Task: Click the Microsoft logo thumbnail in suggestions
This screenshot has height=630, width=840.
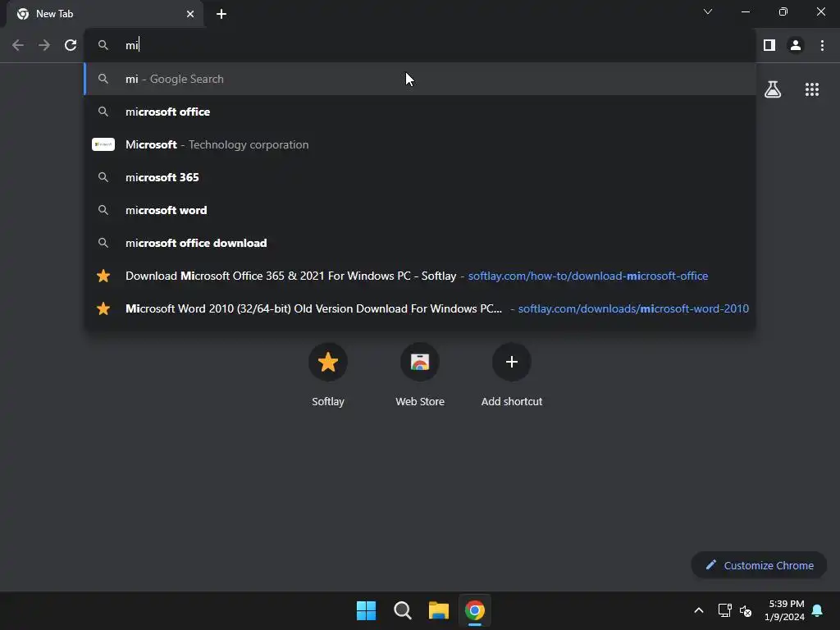Action: [x=103, y=144]
